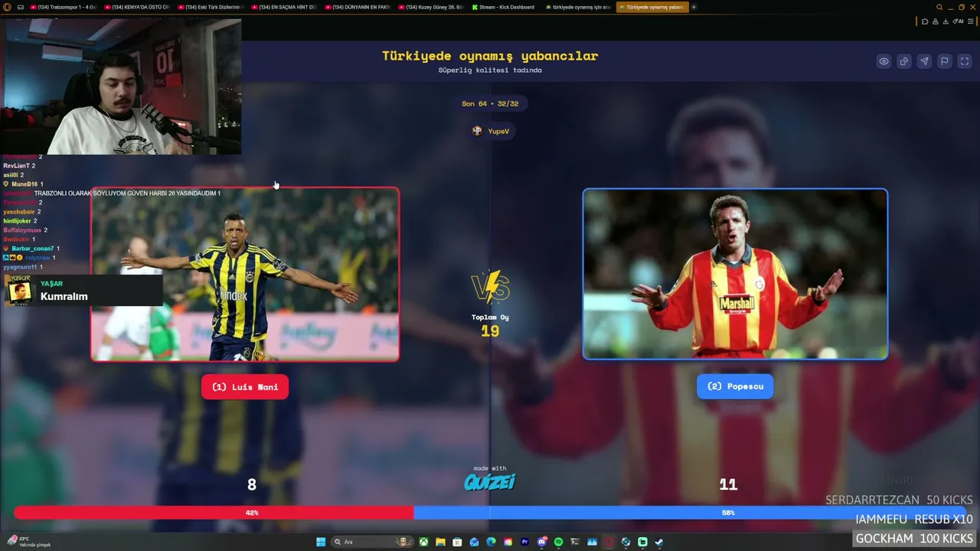Open YupeV creator profile link
980x551 pixels.
[491, 131]
